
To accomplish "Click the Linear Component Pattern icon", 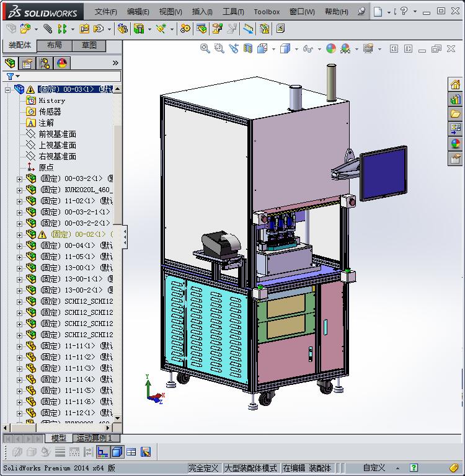I will point(62,29).
